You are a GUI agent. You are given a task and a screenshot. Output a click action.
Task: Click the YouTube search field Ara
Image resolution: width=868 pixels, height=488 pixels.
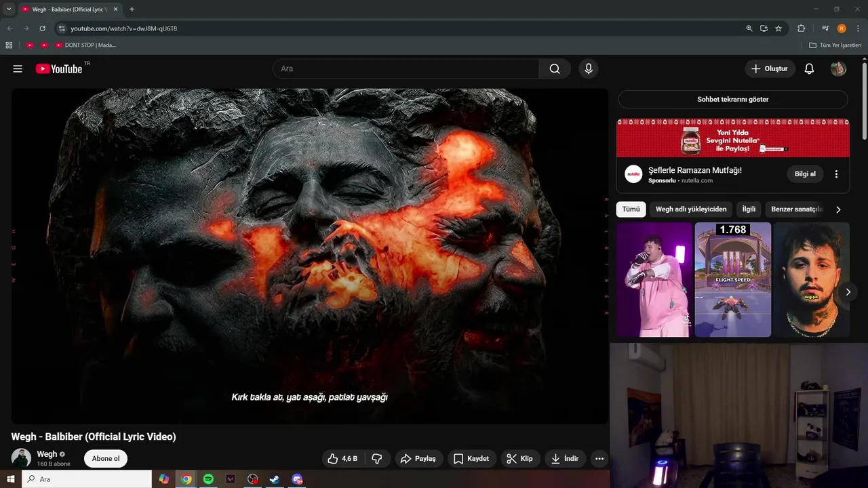click(x=406, y=68)
